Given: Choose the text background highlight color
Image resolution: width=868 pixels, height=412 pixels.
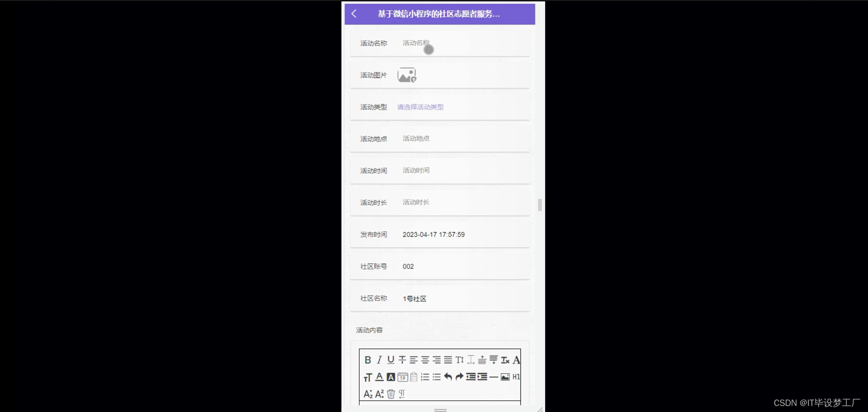Looking at the screenshot, I should (x=391, y=377).
